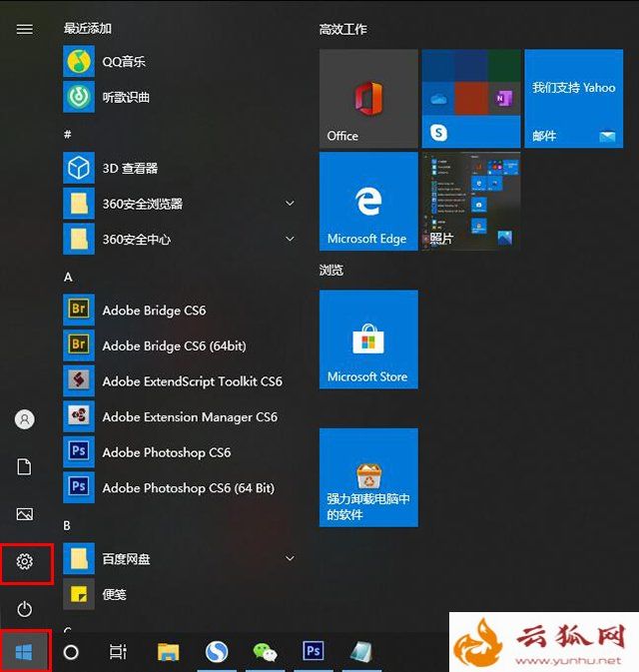Launch Adobe Extension Manager CS6 icon
639x672 pixels.
(x=79, y=416)
